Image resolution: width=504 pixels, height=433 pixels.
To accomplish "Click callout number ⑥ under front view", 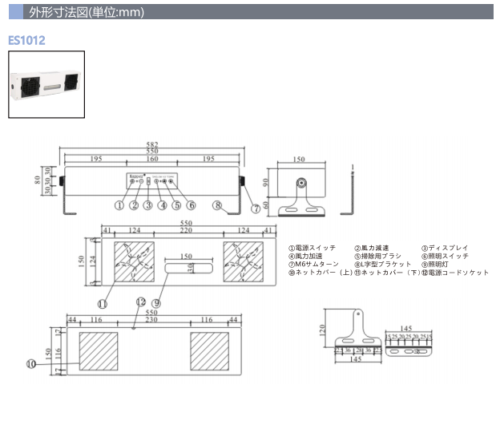I will click(x=191, y=206).
